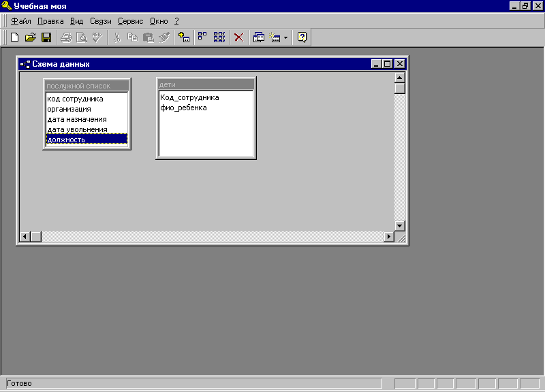Click the horizontal scrollbar thumb
Image resolution: width=545 pixels, height=392 pixels.
click(x=36, y=237)
